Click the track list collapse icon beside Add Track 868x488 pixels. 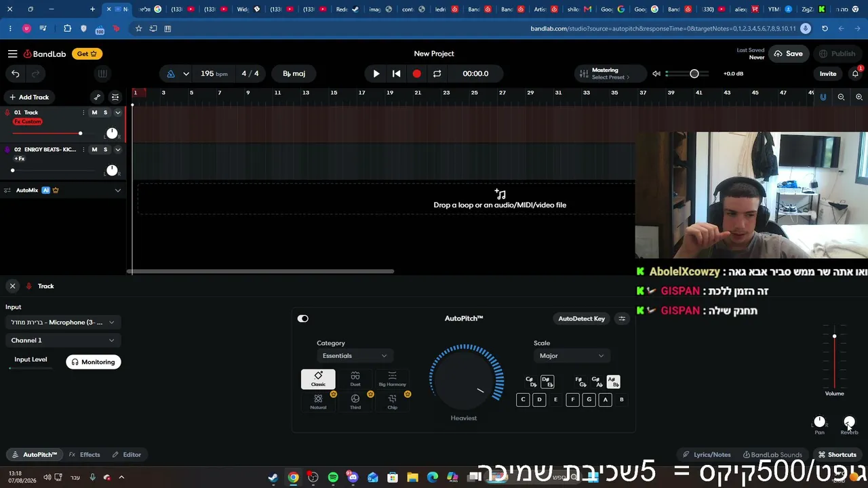[x=115, y=97]
